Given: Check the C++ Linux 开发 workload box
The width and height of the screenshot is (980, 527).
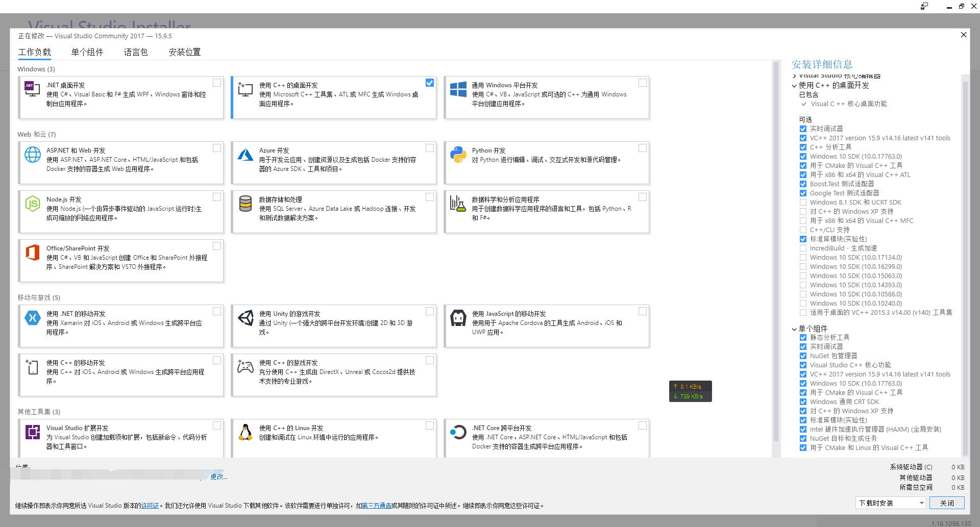Looking at the screenshot, I should click(430, 425).
